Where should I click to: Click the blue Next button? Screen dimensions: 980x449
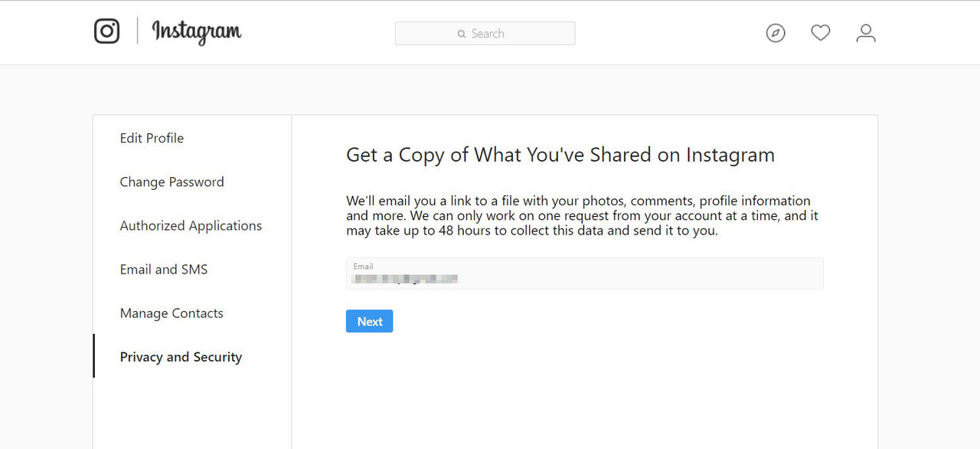coord(370,321)
